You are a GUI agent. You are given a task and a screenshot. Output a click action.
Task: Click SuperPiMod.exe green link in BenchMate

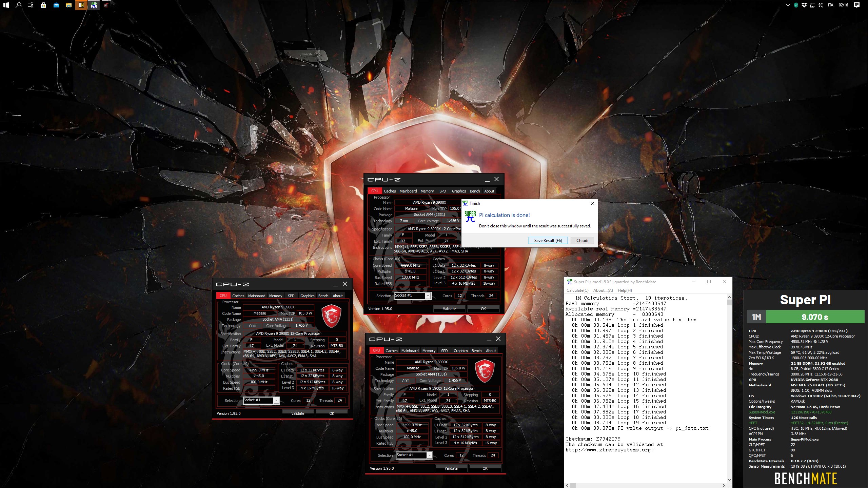coord(762,412)
